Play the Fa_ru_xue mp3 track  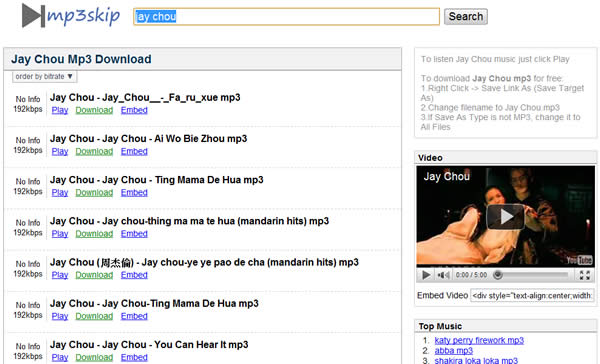click(x=60, y=110)
